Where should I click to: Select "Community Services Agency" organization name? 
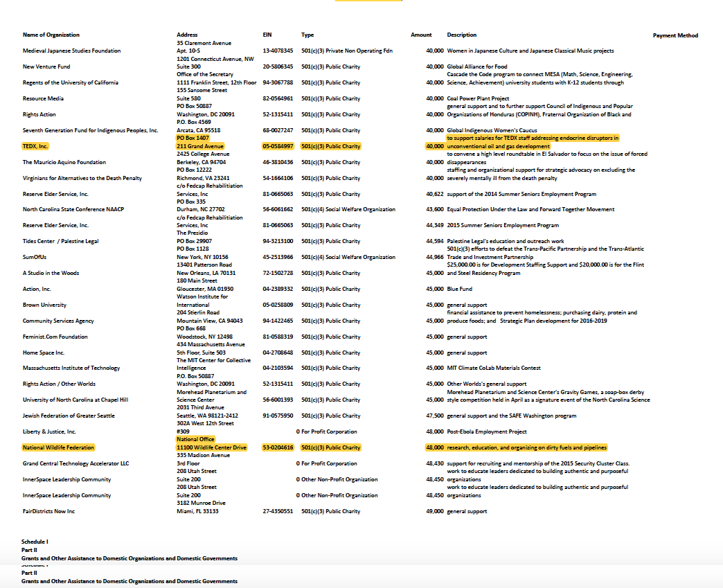[x=58, y=321]
